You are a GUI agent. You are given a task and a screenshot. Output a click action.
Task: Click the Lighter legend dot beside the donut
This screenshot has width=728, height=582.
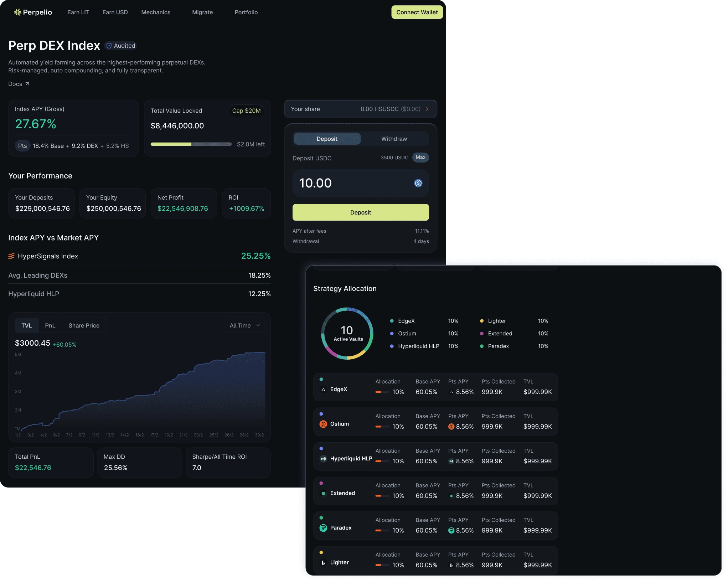(482, 321)
